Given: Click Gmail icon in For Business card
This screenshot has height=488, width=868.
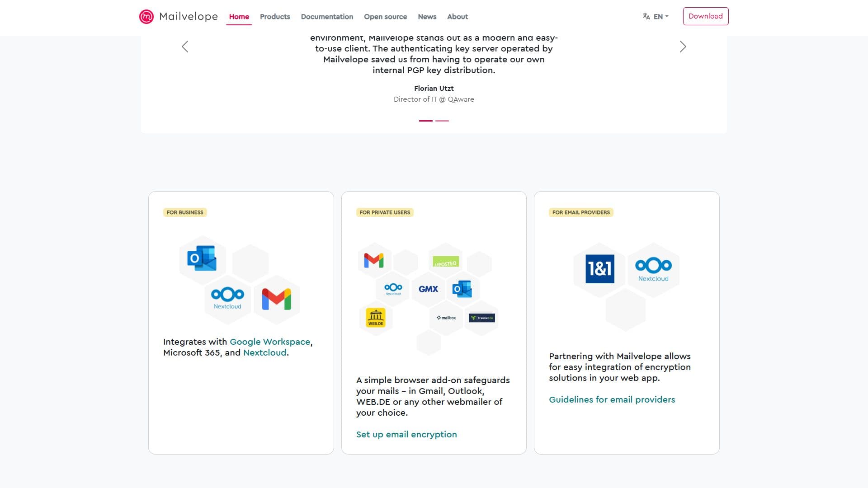Looking at the screenshot, I should [277, 299].
